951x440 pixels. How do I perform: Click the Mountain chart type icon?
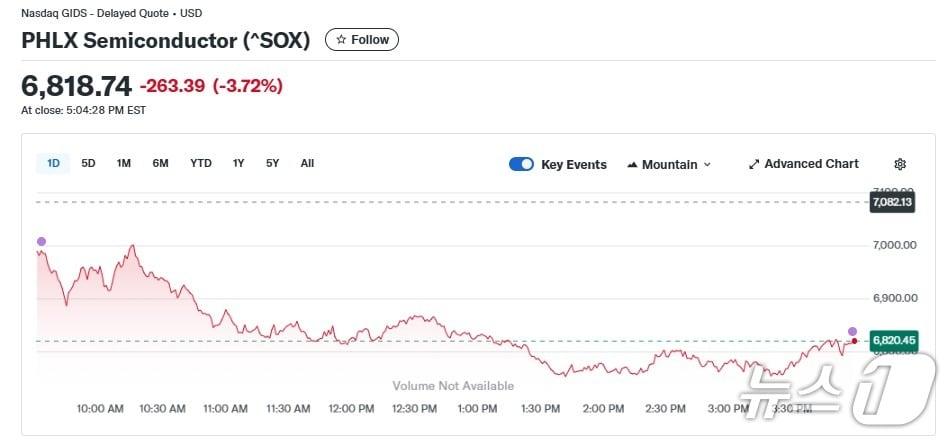632,165
